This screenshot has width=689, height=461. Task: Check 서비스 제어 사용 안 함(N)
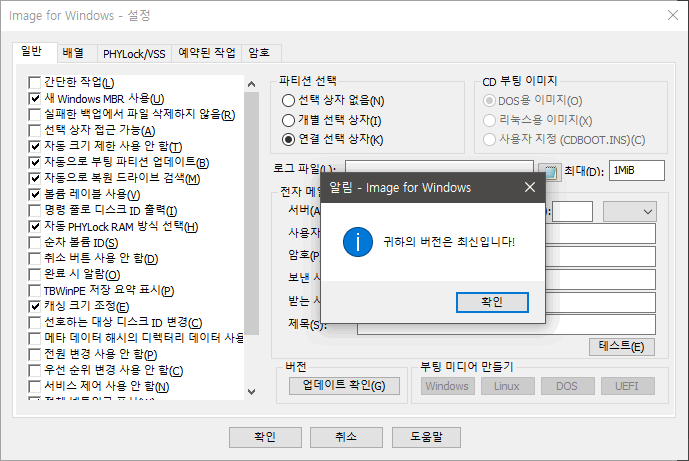(34, 386)
